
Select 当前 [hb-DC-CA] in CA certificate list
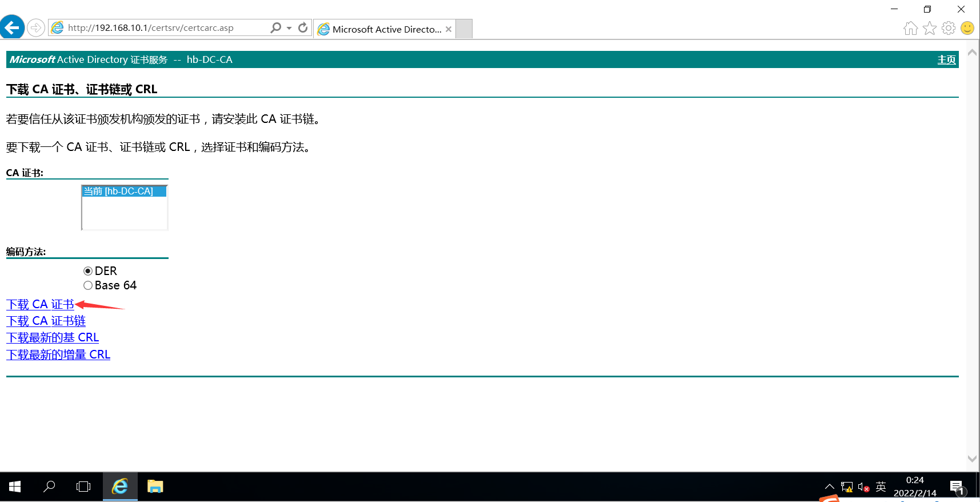click(124, 191)
